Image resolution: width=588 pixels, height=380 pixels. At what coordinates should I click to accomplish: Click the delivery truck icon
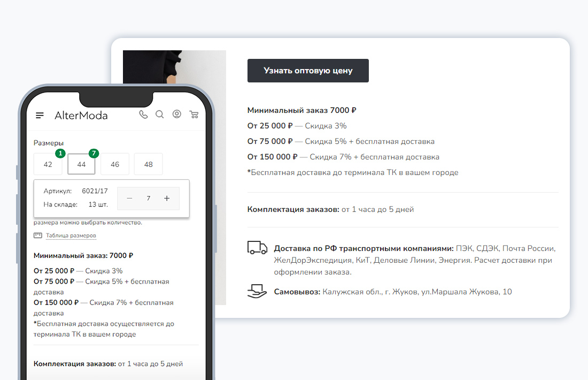click(257, 247)
